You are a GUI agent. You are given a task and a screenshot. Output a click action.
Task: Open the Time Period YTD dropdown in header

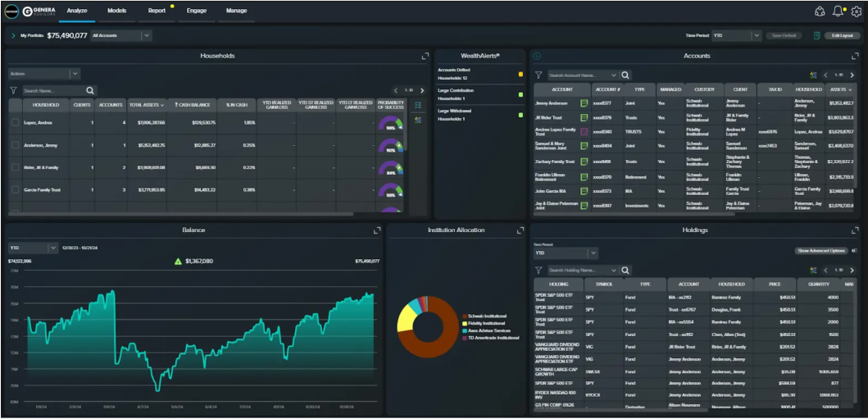click(737, 35)
